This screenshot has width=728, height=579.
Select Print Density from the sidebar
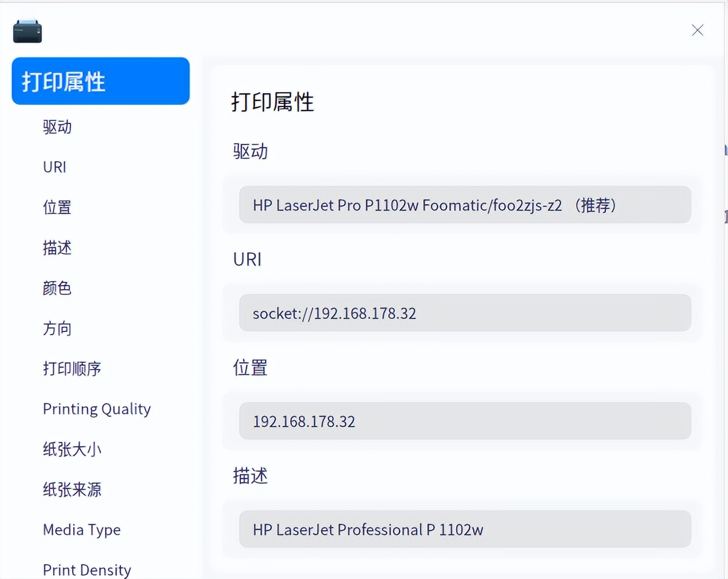(86, 568)
